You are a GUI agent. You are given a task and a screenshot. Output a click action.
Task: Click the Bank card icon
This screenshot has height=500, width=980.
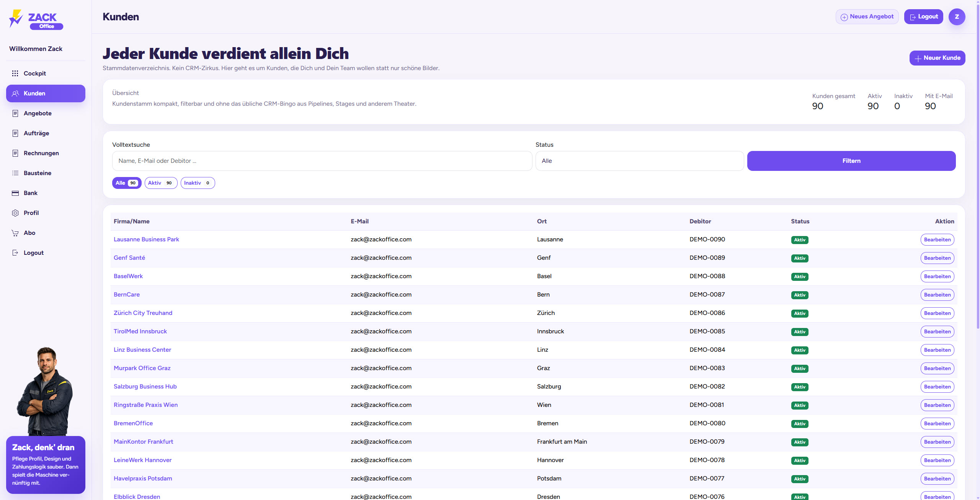click(x=15, y=193)
